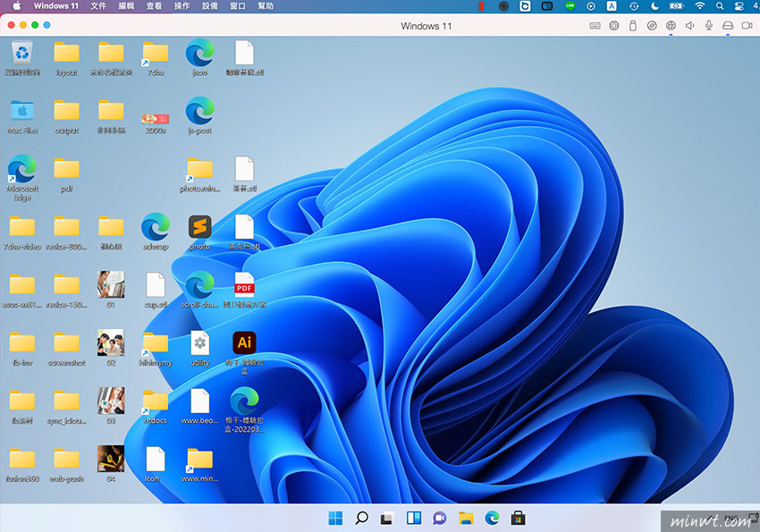
Task: Launch Microsoft Edge from Windows taskbar
Action: [x=492, y=519]
